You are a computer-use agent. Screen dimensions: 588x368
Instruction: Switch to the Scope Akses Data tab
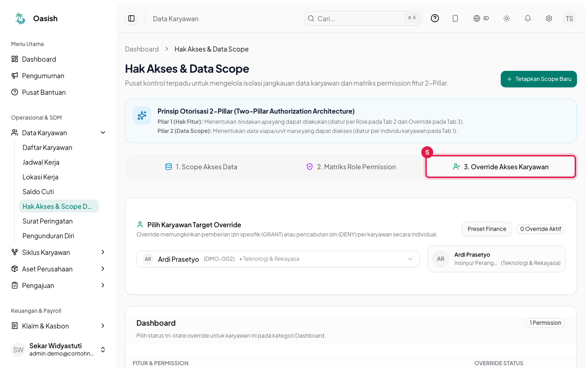coord(201,167)
